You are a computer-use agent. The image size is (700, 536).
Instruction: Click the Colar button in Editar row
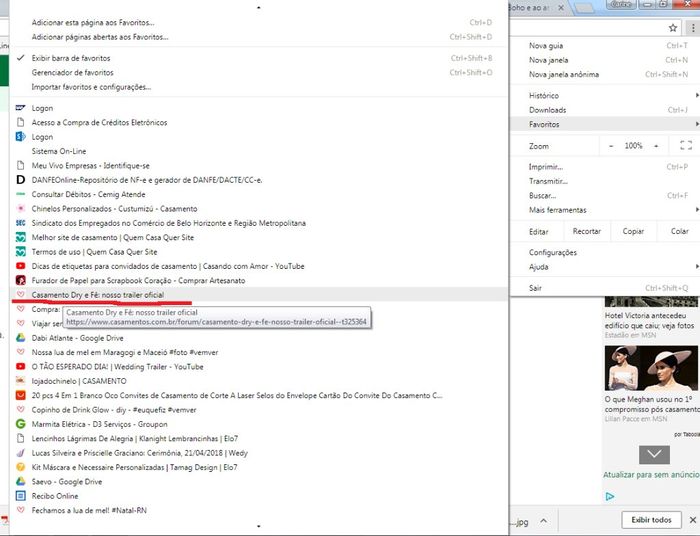tap(679, 231)
